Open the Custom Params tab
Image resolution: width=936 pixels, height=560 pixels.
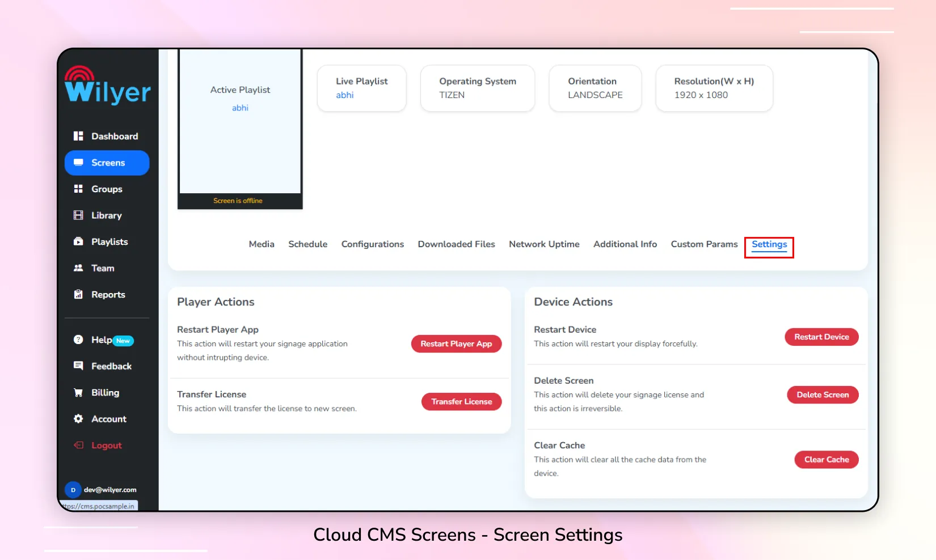(x=704, y=244)
